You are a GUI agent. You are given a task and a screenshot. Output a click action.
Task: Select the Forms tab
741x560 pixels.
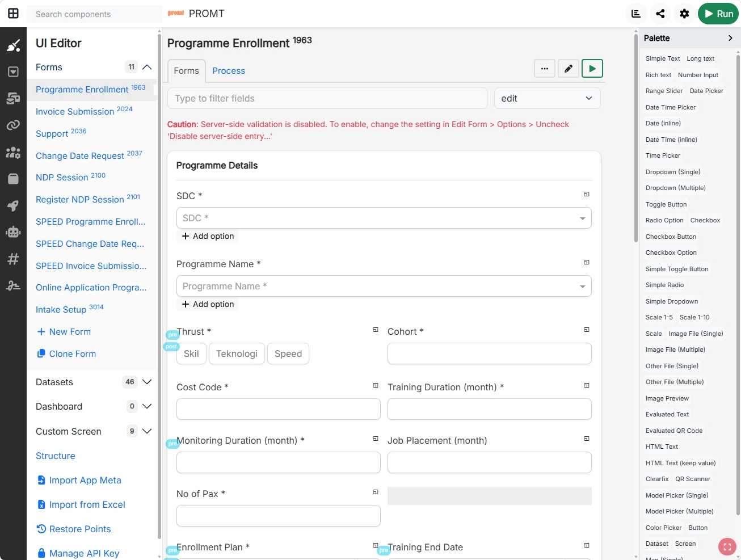click(186, 71)
